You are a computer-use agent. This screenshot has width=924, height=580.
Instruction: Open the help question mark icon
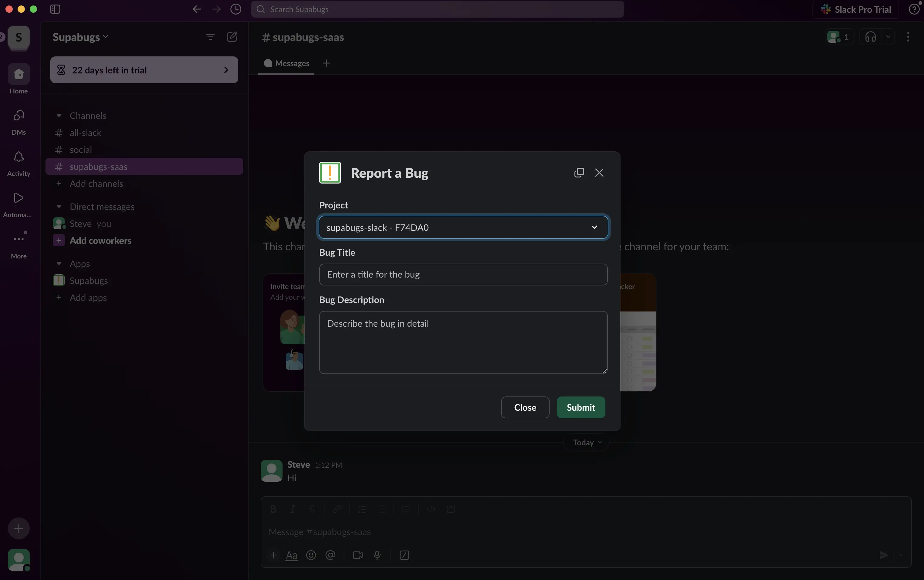click(914, 9)
